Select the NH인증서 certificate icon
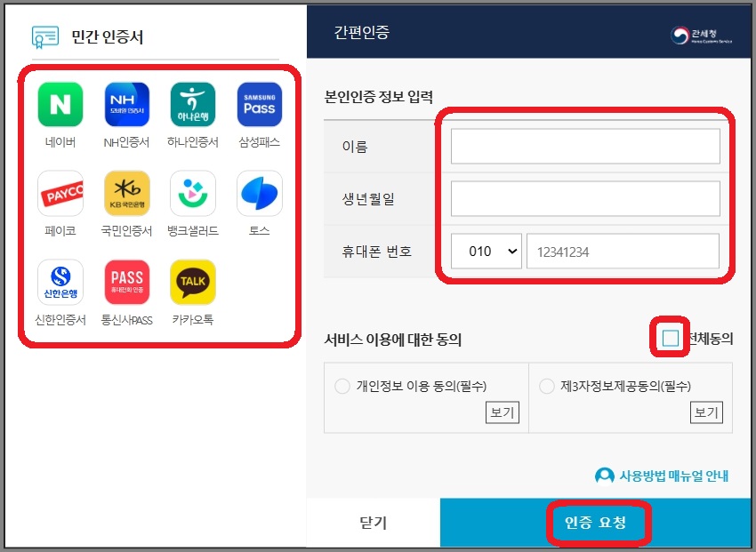The height and width of the screenshot is (552, 756). pyautogui.click(x=126, y=103)
